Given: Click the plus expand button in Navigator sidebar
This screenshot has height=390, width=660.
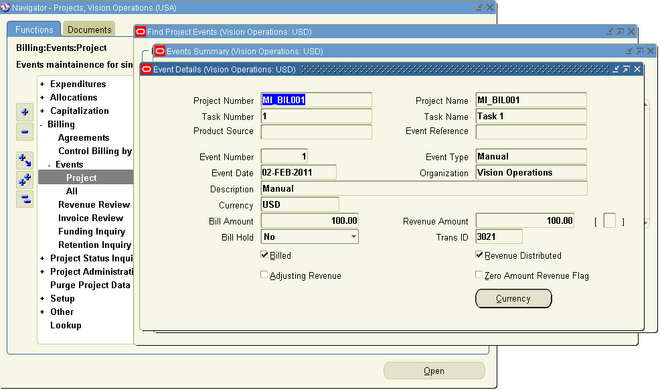Looking at the screenshot, I should (x=24, y=112).
